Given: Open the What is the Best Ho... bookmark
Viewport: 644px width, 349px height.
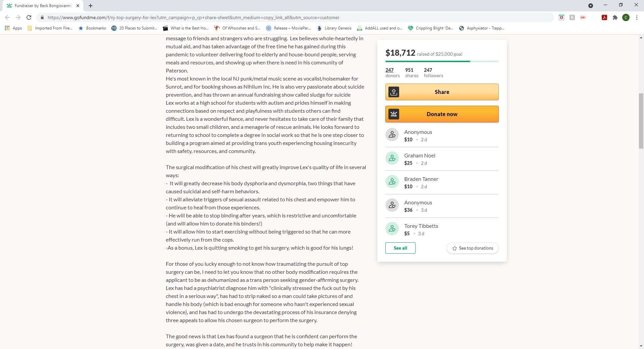Looking at the screenshot, I should [185, 28].
